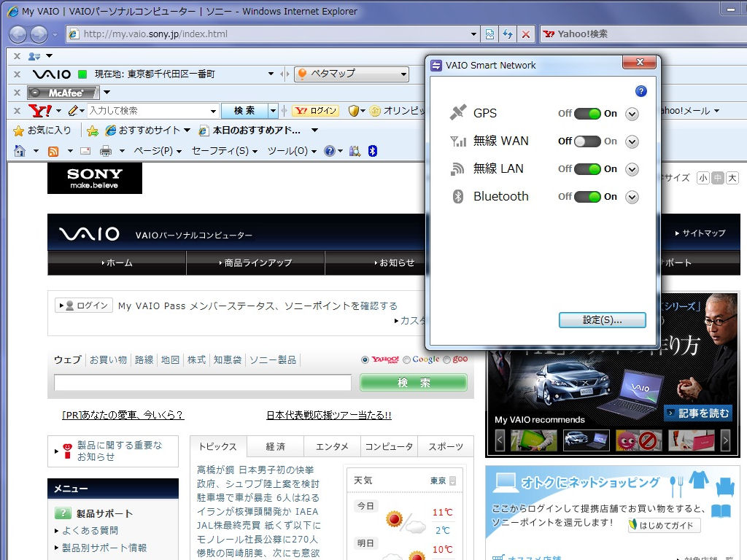Open お気に入り favorites
Viewport: 747px width, 560px height.
point(42,130)
